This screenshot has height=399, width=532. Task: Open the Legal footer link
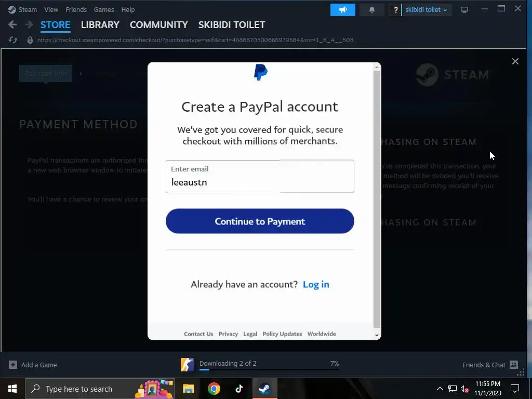(250, 334)
